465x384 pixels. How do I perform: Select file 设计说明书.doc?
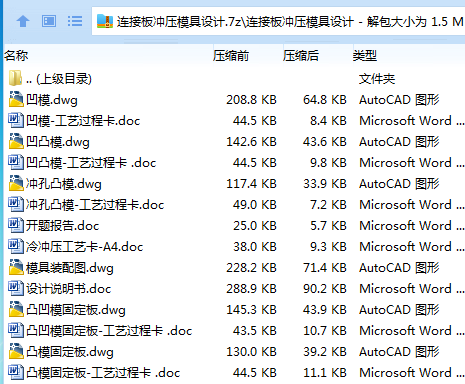click(x=69, y=289)
